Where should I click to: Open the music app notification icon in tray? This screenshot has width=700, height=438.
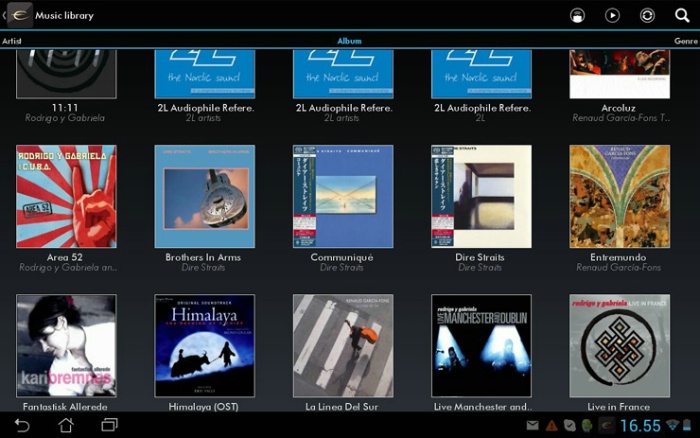click(x=606, y=425)
